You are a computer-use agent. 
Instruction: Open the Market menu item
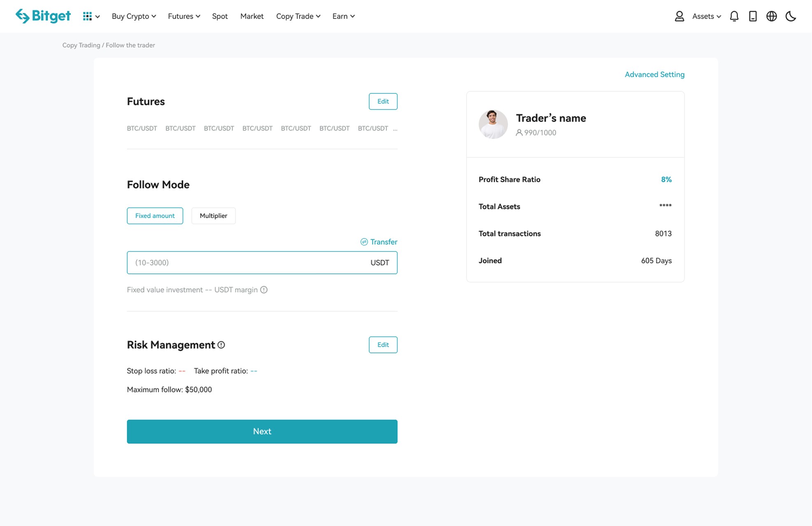point(251,16)
